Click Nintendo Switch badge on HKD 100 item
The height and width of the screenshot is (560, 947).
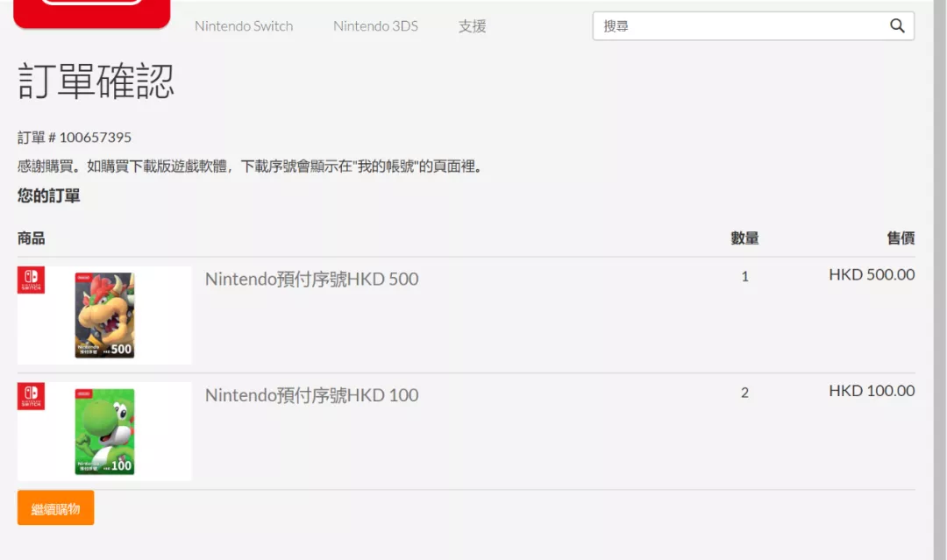pyautogui.click(x=31, y=396)
